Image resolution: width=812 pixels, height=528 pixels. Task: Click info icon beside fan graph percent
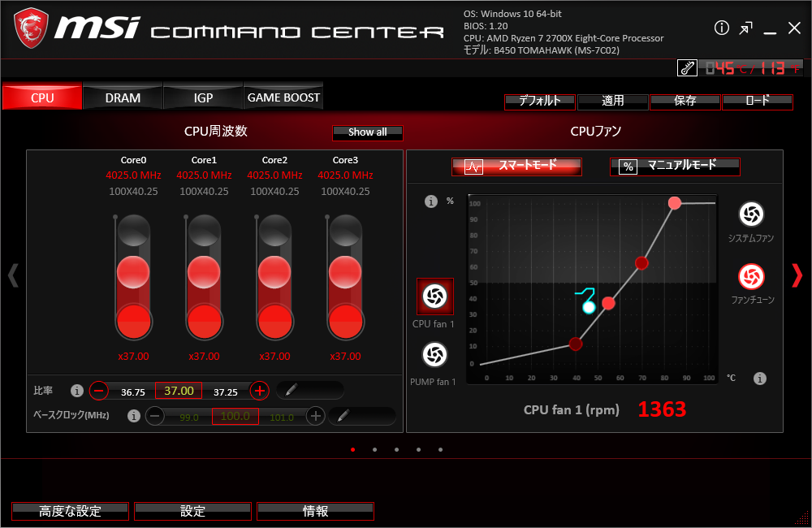tap(431, 201)
